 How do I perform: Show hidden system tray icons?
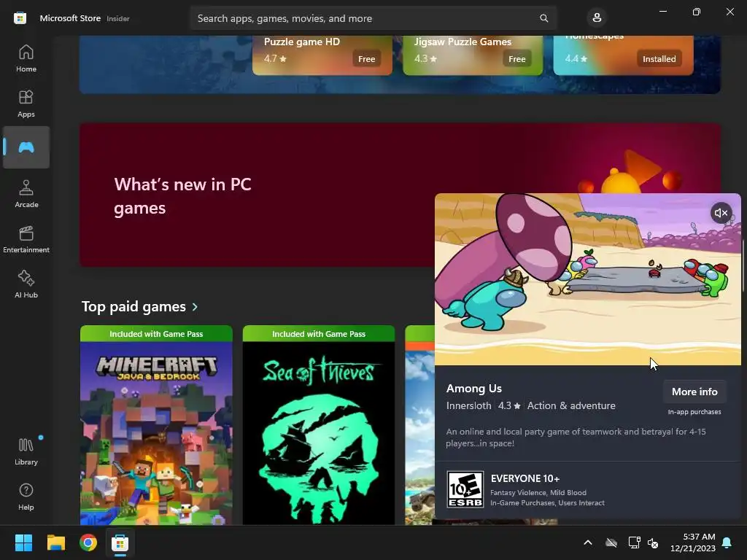click(588, 542)
